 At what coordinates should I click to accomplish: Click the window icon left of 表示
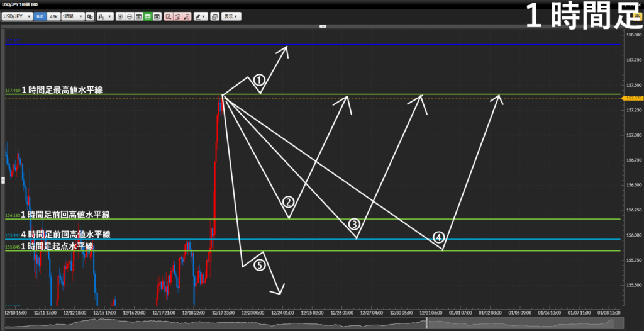(x=215, y=16)
